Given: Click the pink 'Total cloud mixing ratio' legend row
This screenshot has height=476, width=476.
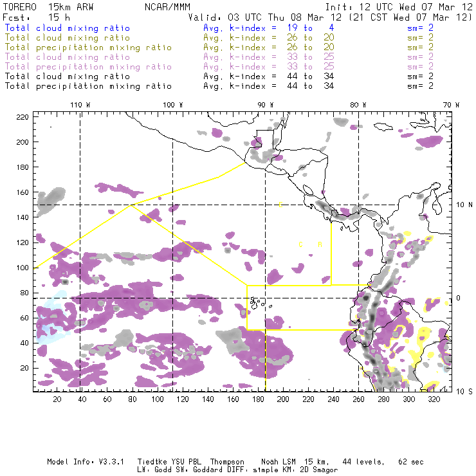Looking at the screenshot, I should point(68,57).
